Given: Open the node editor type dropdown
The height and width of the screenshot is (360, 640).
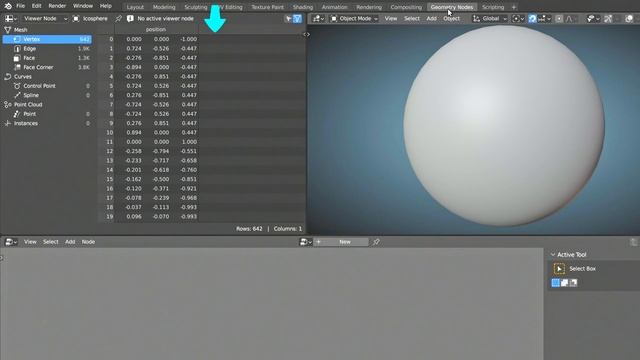Looking at the screenshot, I should (11, 242).
